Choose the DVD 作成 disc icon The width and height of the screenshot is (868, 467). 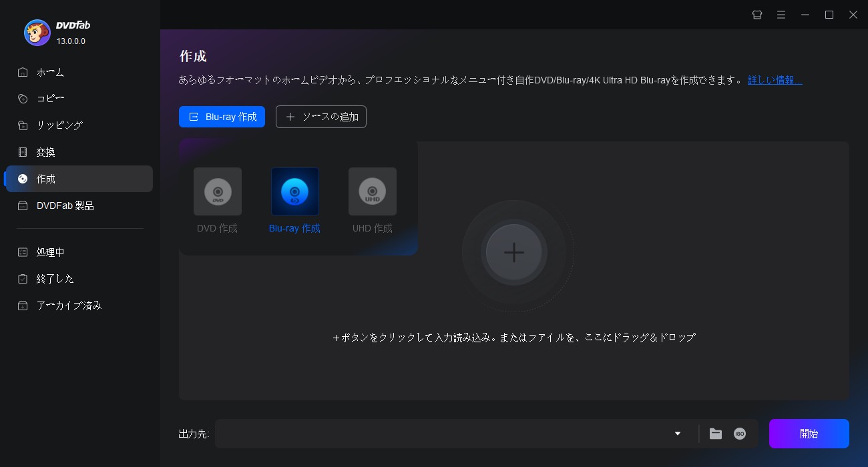(218, 191)
